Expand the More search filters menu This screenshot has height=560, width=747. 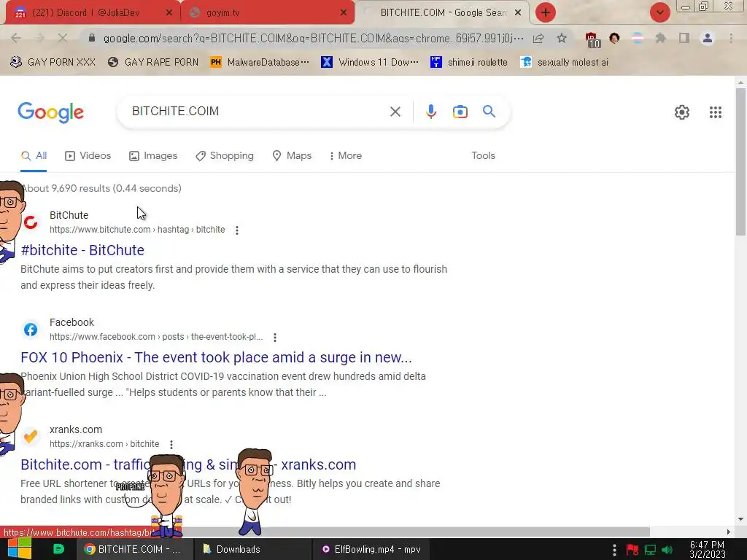[x=345, y=156]
